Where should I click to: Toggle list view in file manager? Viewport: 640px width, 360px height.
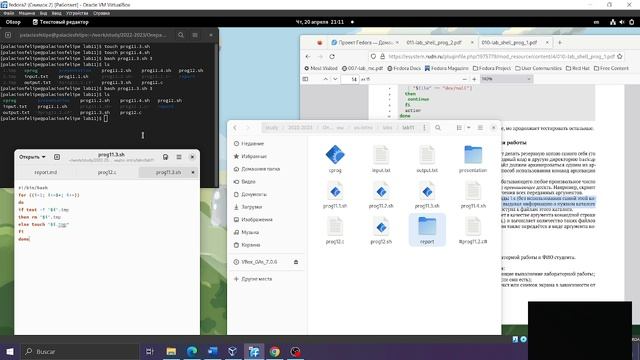click(459, 128)
